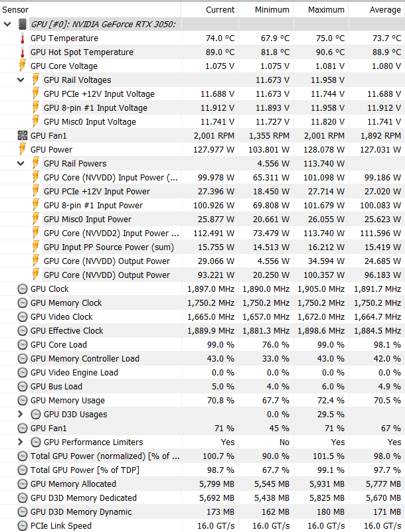Click the GPU chip icon beside RTX 3050

pyautogui.click(x=23, y=24)
